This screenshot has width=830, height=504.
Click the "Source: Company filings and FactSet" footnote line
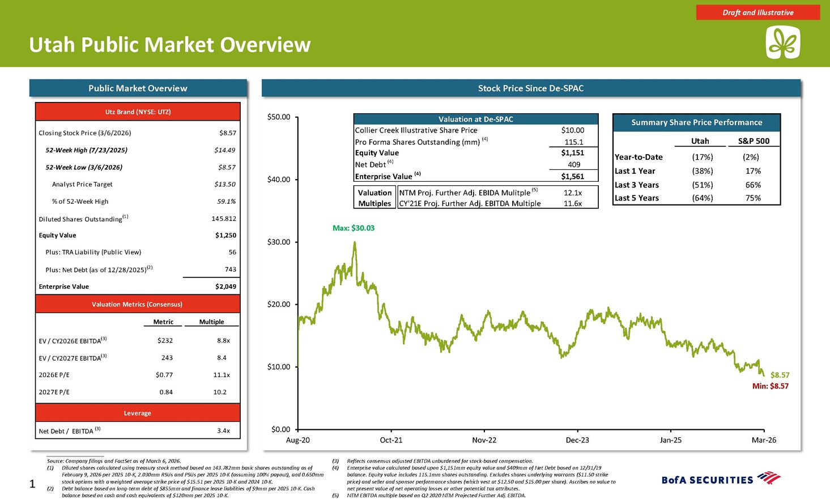[114, 462]
